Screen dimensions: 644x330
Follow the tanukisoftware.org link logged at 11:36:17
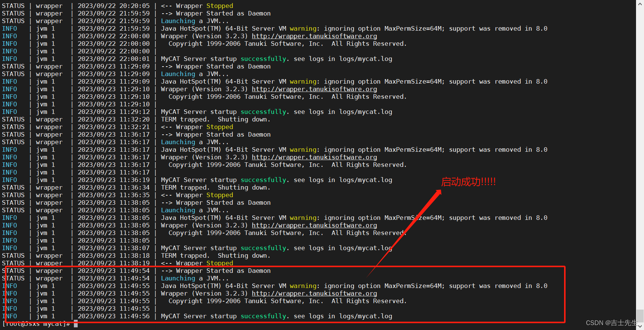[x=314, y=157]
